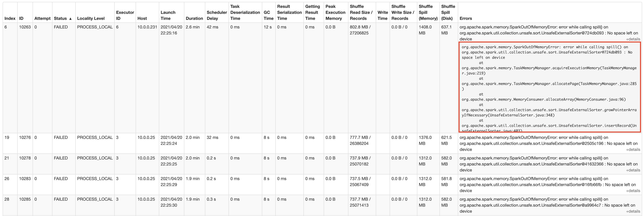
Task: Sort by Shuffle Spill (Memory) header
Action: (428, 12)
